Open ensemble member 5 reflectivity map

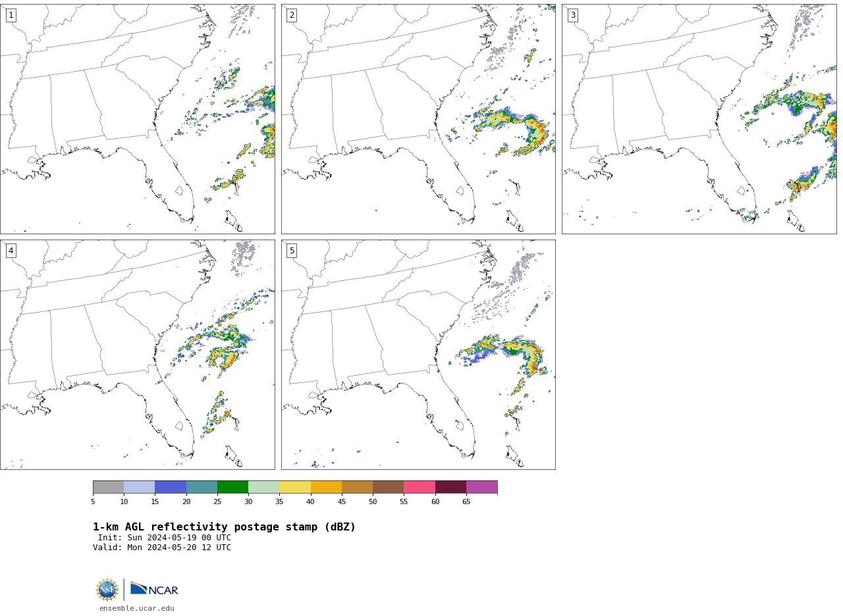tap(418, 355)
